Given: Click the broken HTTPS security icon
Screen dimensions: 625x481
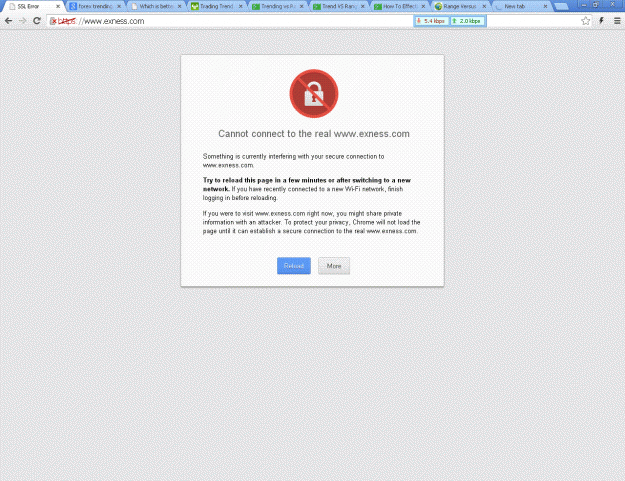Looking at the screenshot, I should pos(53,21).
